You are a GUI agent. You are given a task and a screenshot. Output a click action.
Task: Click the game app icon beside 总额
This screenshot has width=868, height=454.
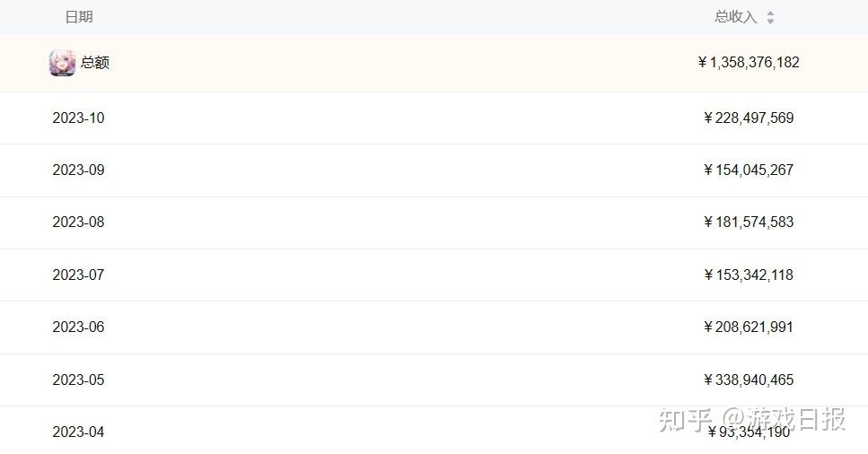pos(62,63)
